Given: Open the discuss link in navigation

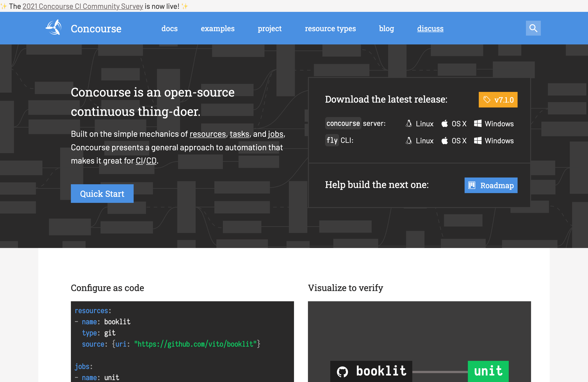Looking at the screenshot, I should pos(430,29).
